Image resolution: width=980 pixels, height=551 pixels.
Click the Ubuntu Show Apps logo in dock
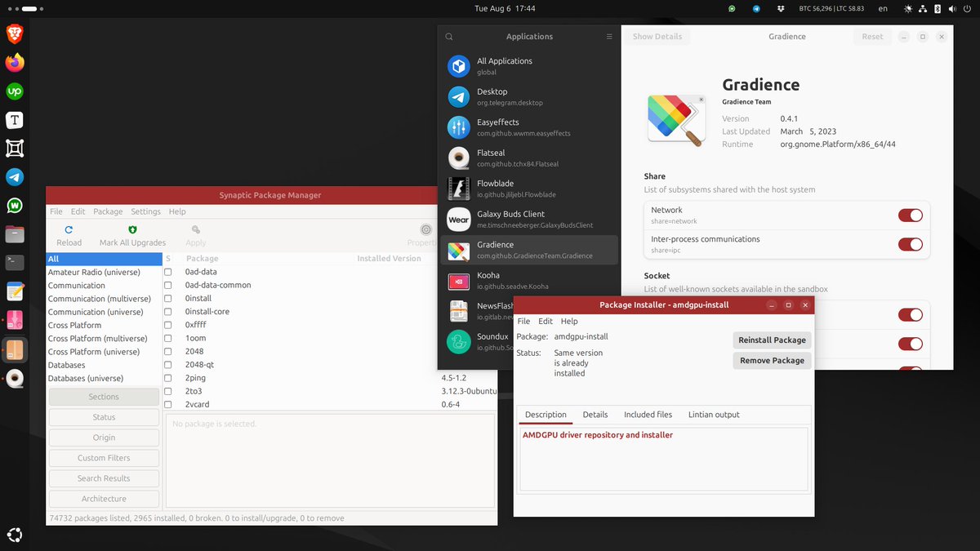15,535
